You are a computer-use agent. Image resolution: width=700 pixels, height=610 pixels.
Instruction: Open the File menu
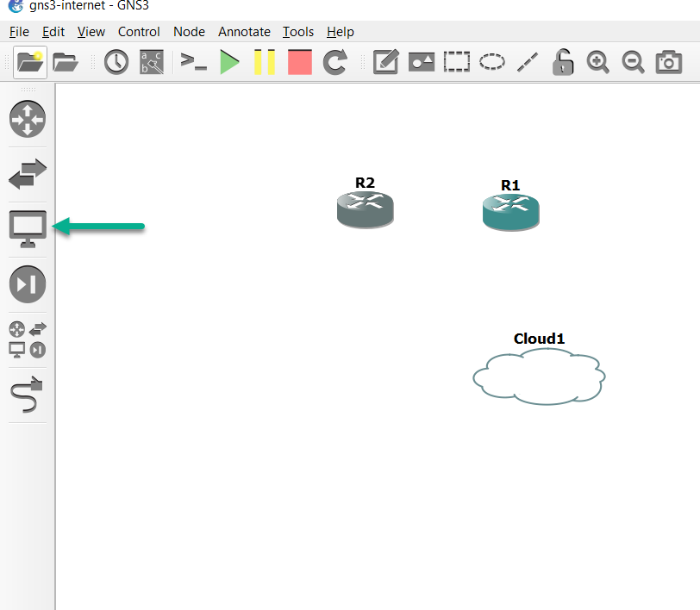[19, 32]
